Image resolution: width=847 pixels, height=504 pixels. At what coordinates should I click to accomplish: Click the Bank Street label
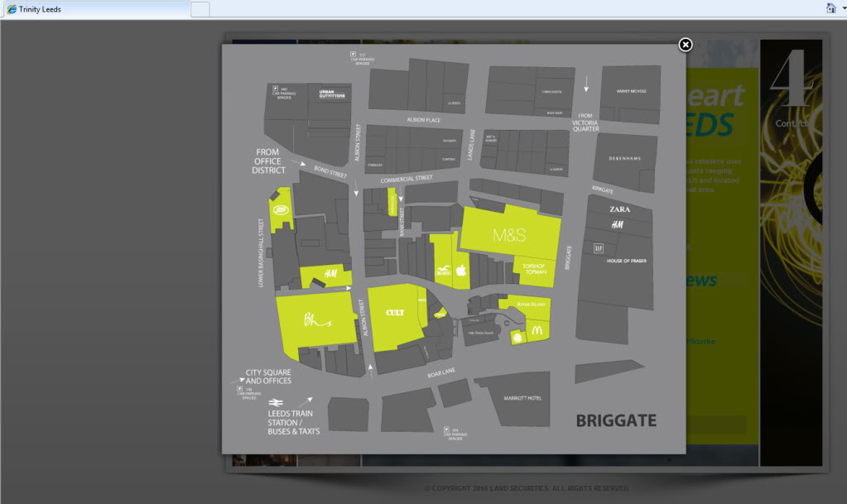click(402, 222)
